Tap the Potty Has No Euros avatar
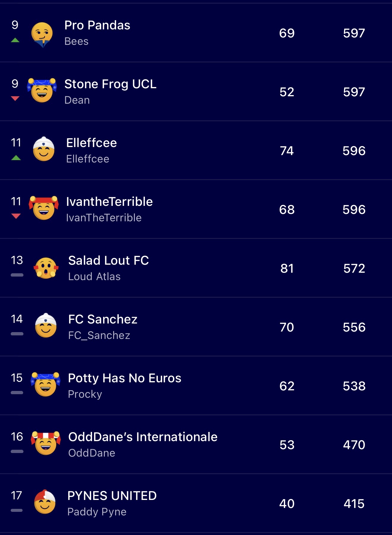 [x=45, y=385]
